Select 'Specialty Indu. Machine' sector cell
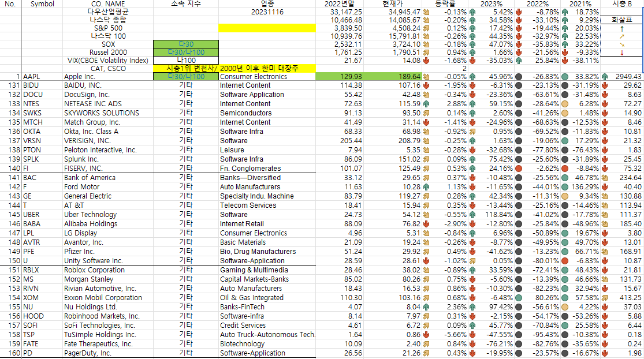644x359 pixels. point(267,196)
